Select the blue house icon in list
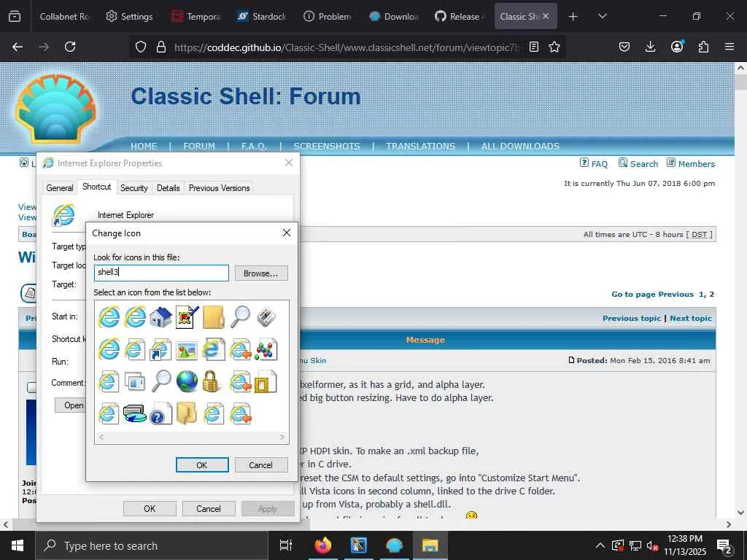 160,317
